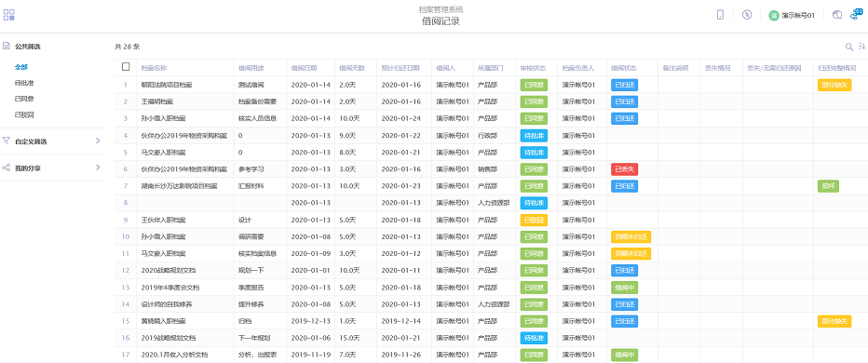Open record 黄晓萌入职档案
The width and height of the screenshot is (868, 363).
coord(163,321)
